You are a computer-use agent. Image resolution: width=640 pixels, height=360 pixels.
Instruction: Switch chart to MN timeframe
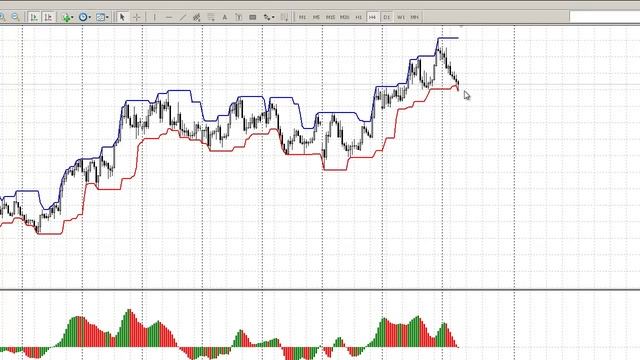pyautogui.click(x=415, y=17)
